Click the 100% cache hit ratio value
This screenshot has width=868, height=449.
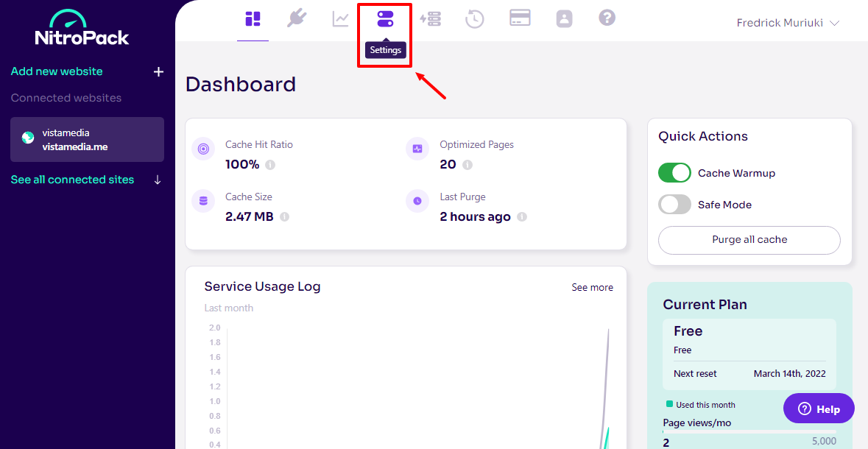pyautogui.click(x=242, y=164)
